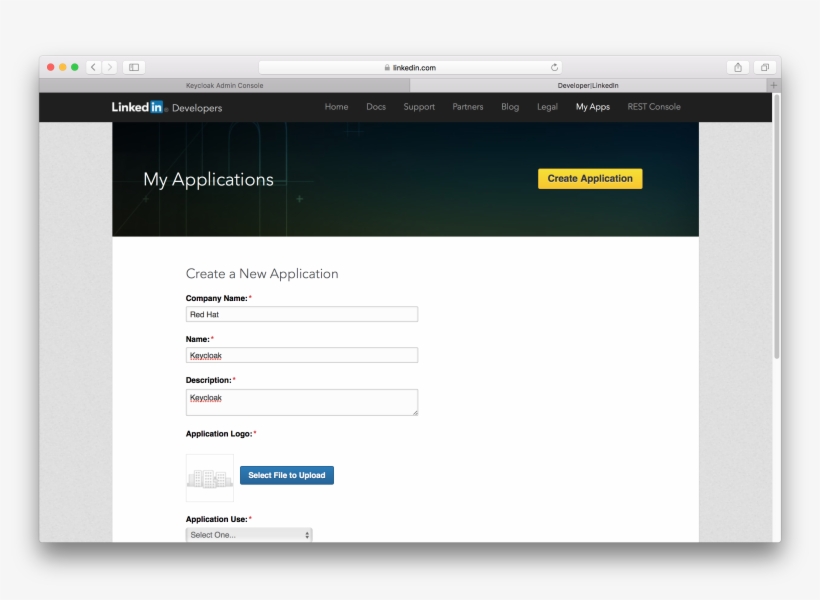
Task: Open the Application Use dropdown
Action: coord(247,534)
